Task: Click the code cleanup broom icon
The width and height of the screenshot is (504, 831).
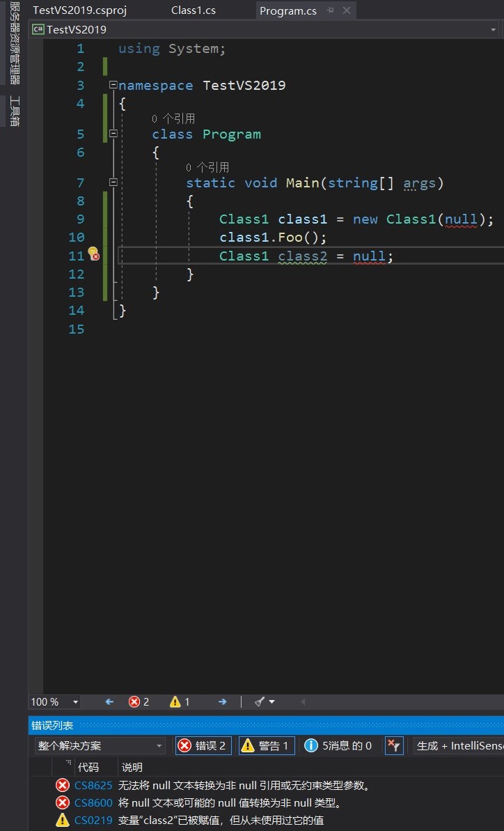Action: pyautogui.click(x=260, y=702)
